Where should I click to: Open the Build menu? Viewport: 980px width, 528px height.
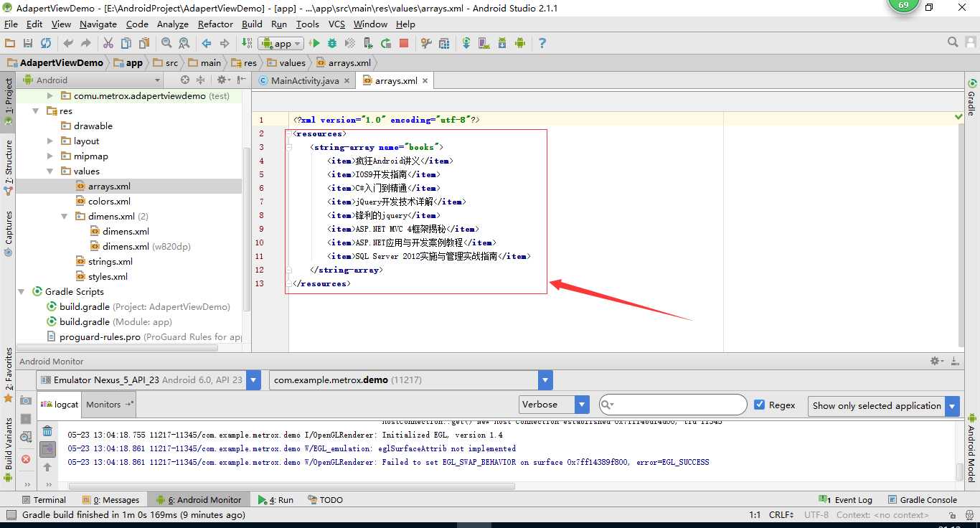[x=252, y=24]
